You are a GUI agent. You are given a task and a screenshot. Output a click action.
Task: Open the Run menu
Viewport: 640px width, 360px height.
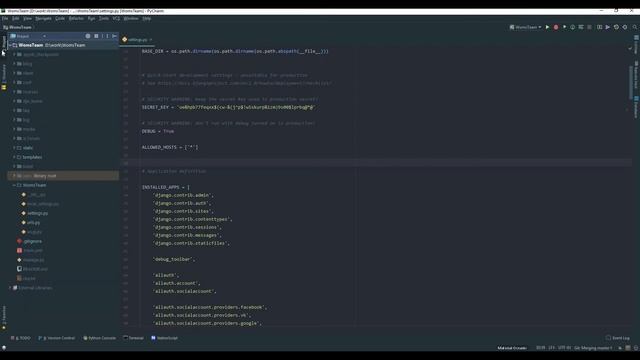click(x=91, y=18)
